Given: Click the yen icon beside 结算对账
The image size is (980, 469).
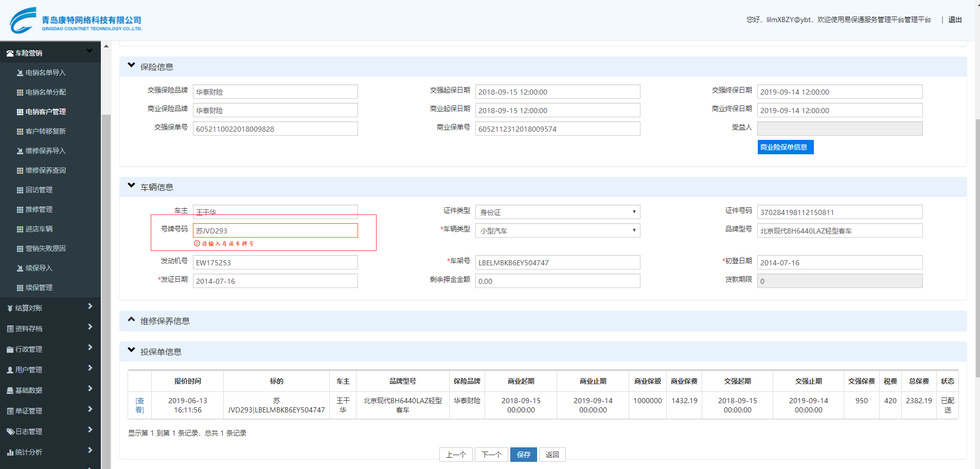Looking at the screenshot, I should (x=10, y=309).
